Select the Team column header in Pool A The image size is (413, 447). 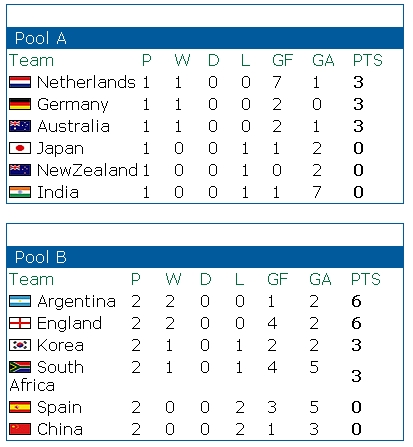pyautogui.click(x=31, y=60)
